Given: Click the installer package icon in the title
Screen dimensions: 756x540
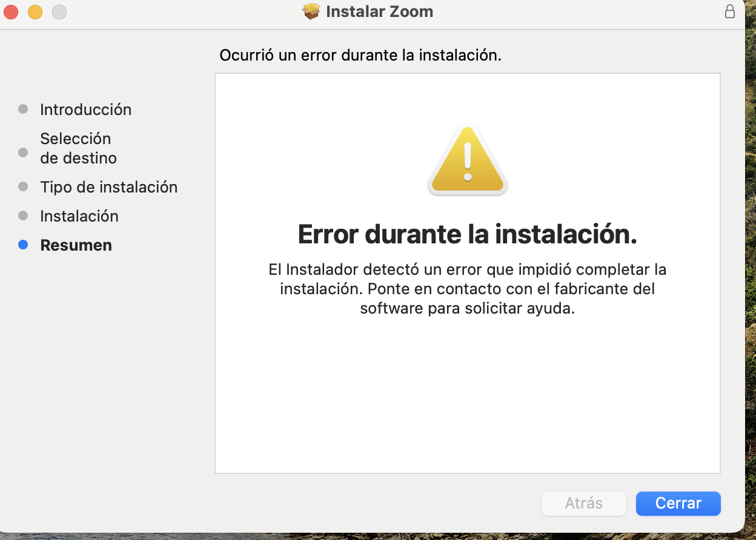Looking at the screenshot, I should (x=311, y=12).
